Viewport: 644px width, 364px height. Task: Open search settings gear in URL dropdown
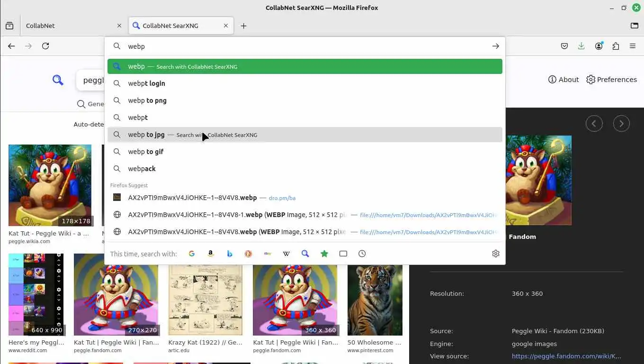[496, 254]
